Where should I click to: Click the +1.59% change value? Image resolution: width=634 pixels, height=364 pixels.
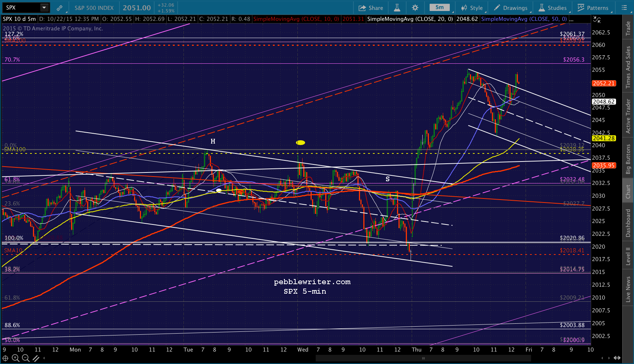tap(166, 11)
